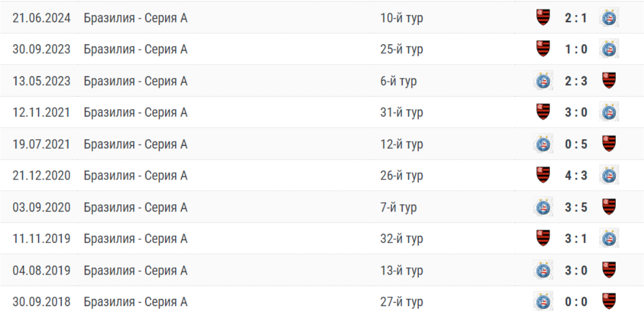Open the 2:1 score from 21.06.2024
This screenshot has width=644, height=316.
[x=576, y=18]
